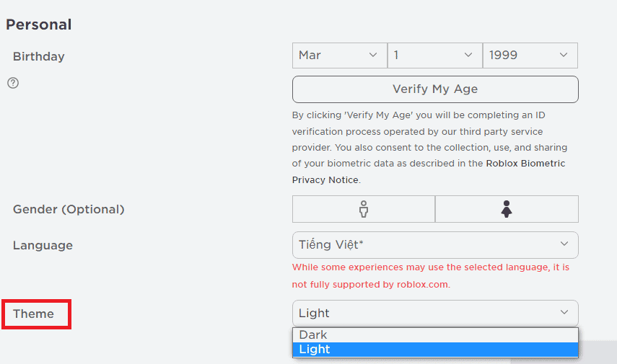This screenshot has height=364, width=617.
Task: Choose Dark from the Theme list
Action: click(x=435, y=335)
